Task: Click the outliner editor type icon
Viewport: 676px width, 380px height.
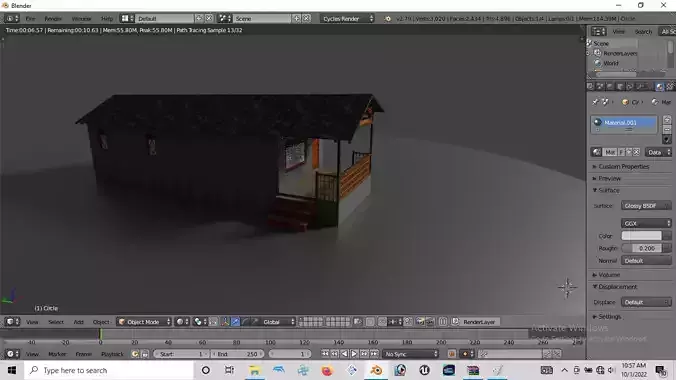Action: click(x=598, y=31)
